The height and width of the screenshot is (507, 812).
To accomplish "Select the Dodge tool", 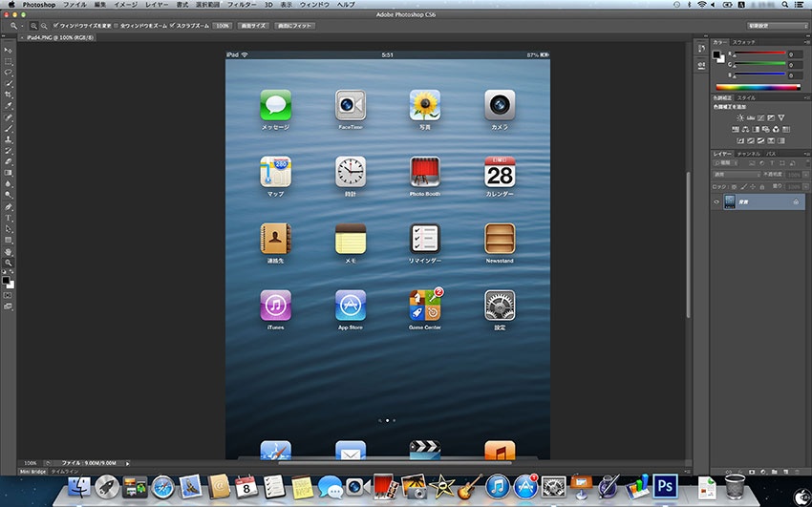I will (x=9, y=195).
